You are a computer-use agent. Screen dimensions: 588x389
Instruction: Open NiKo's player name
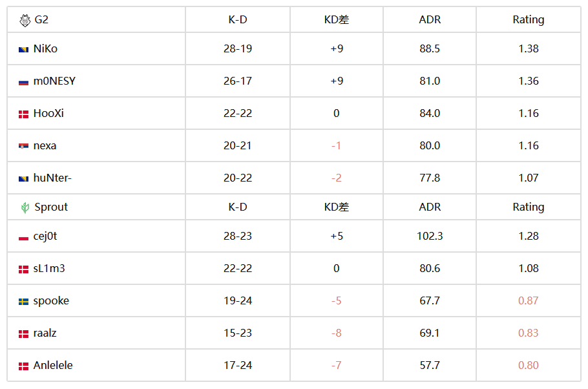coord(45,48)
